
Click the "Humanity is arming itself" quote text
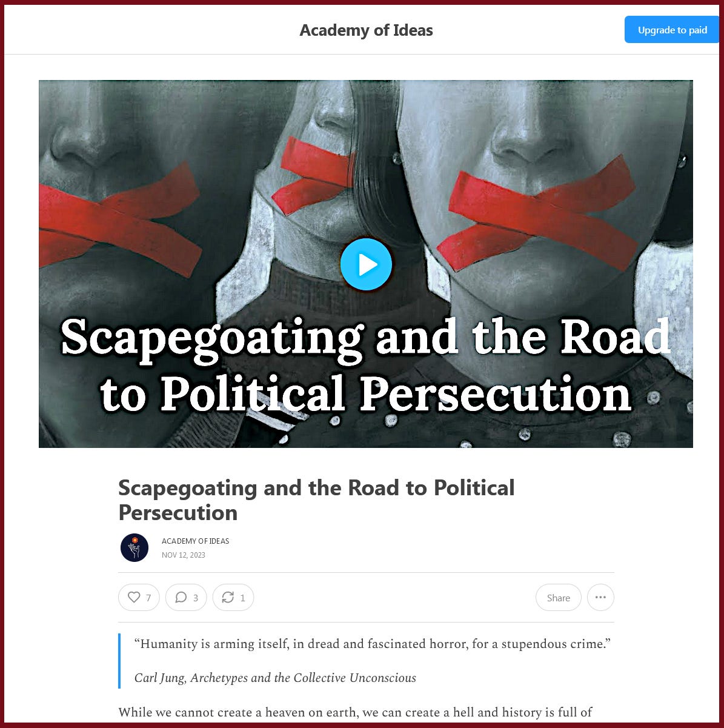[372, 644]
